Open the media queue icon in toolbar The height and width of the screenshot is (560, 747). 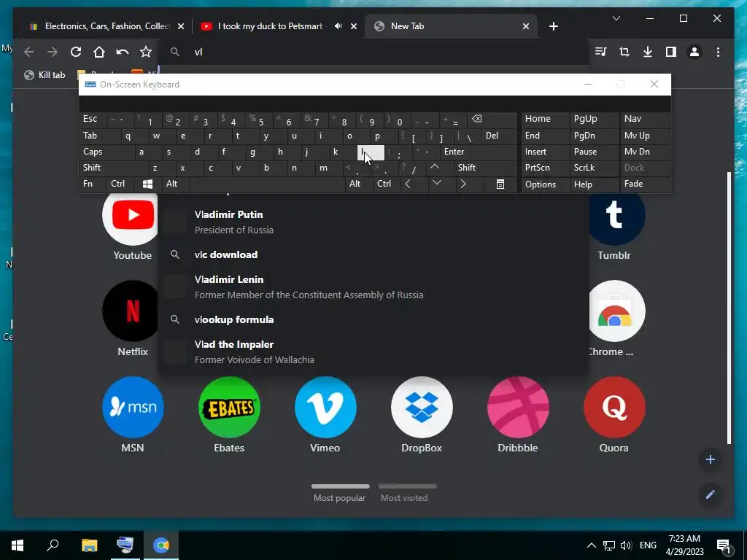tap(601, 52)
